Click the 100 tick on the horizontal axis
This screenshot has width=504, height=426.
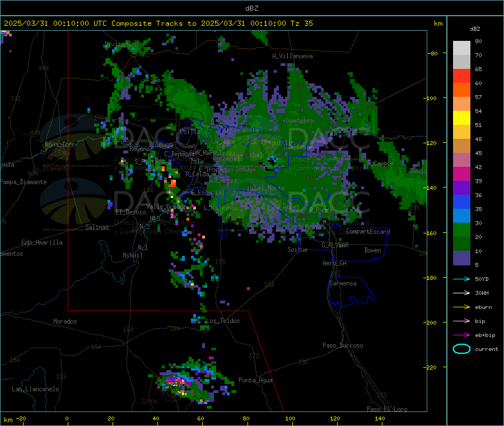[x=290, y=418]
